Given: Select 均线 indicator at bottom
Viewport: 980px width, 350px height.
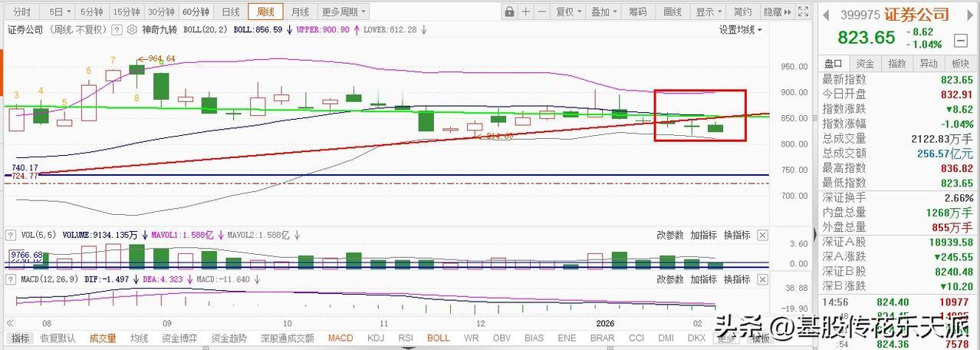Looking at the screenshot, I should tap(139, 338).
